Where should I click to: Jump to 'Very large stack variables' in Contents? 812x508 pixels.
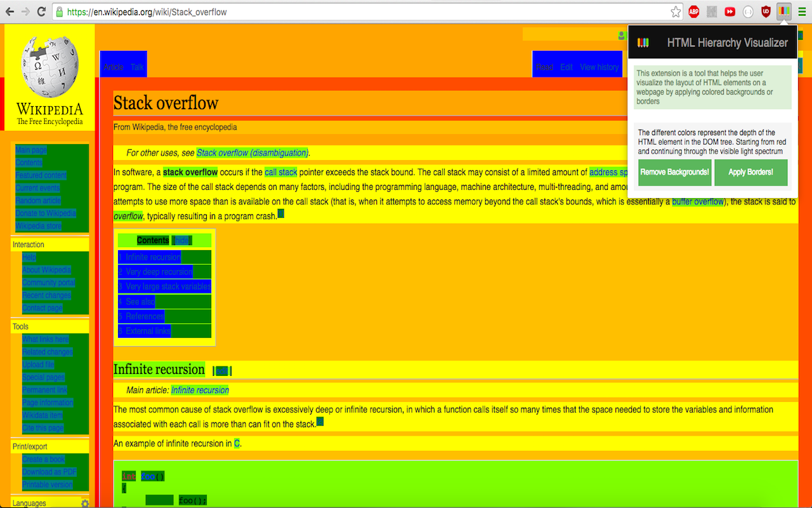point(164,286)
